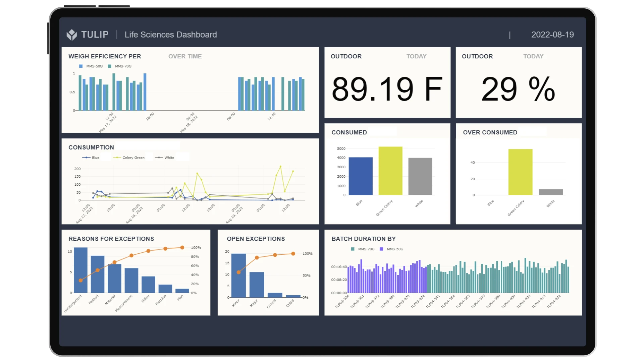Toggle MMS-70G legend in Weigh Efficiency chart
Image resolution: width=644 pixels, height=362 pixels.
[x=120, y=66]
